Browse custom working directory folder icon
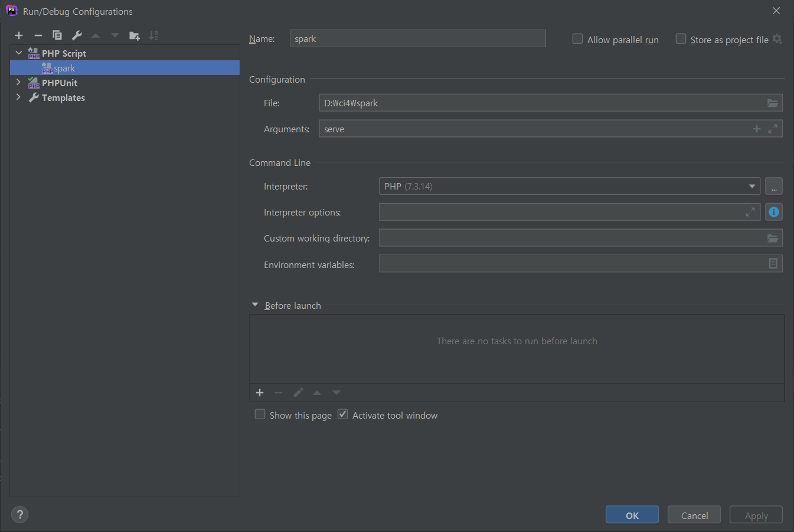 (x=772, y=238)
